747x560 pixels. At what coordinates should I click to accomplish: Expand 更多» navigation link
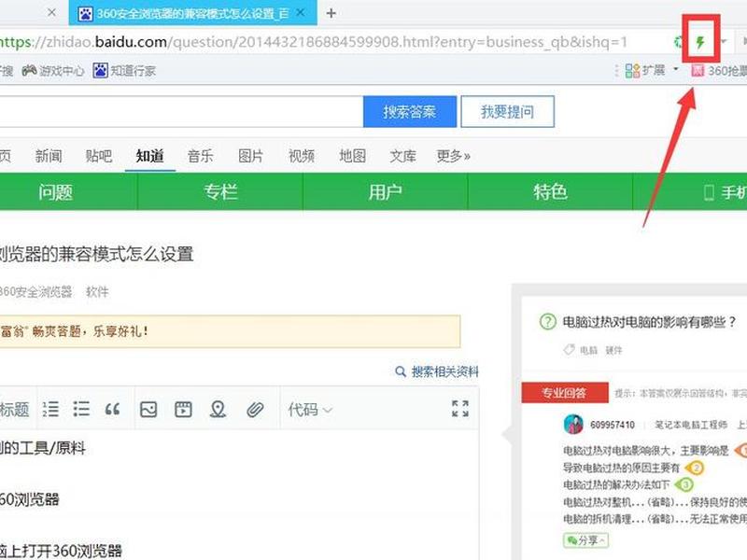point(453,156)
